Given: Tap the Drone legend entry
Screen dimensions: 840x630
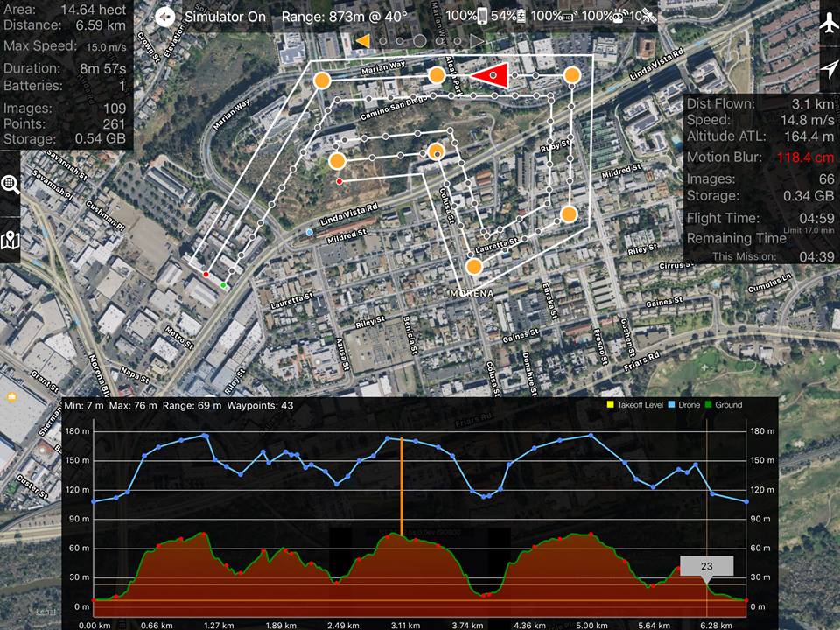Looking at the screenshot, I should (684, 405).
